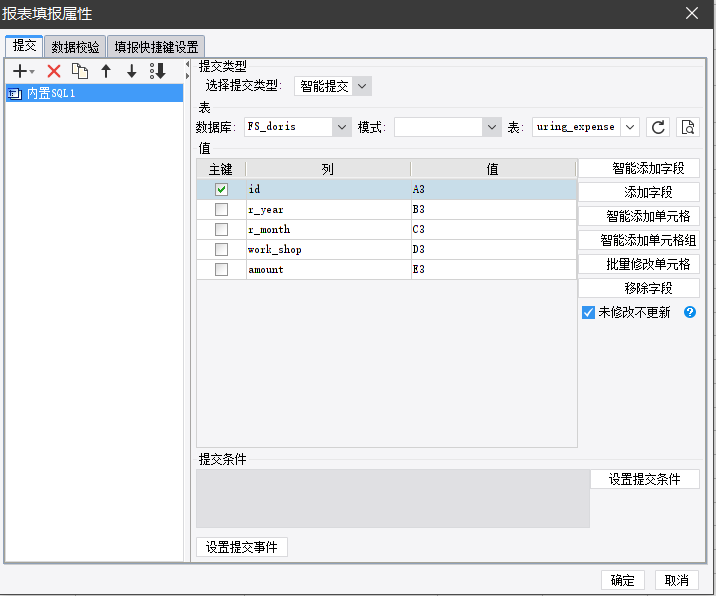
Task: Select the r_year column cell
Action: pos(328,209)
